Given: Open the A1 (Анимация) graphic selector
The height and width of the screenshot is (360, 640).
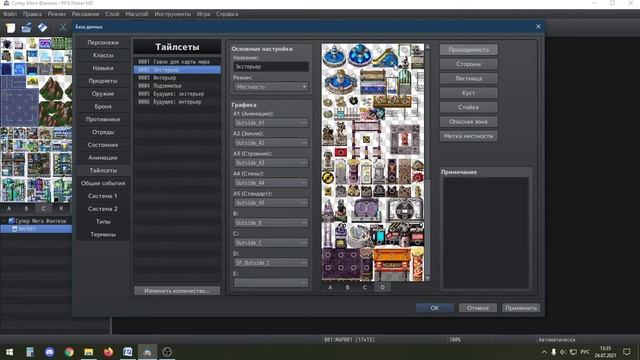Looking at the screenshot, I should tap(271, 123).
